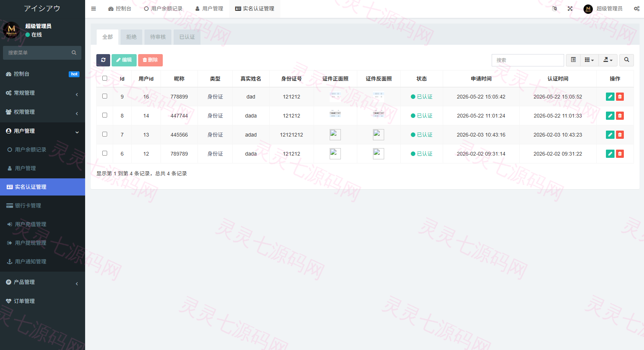The height and width of the screenshot is (350, 644).
Task: Check the row with nickname 445566
Action: click(105, 134)
